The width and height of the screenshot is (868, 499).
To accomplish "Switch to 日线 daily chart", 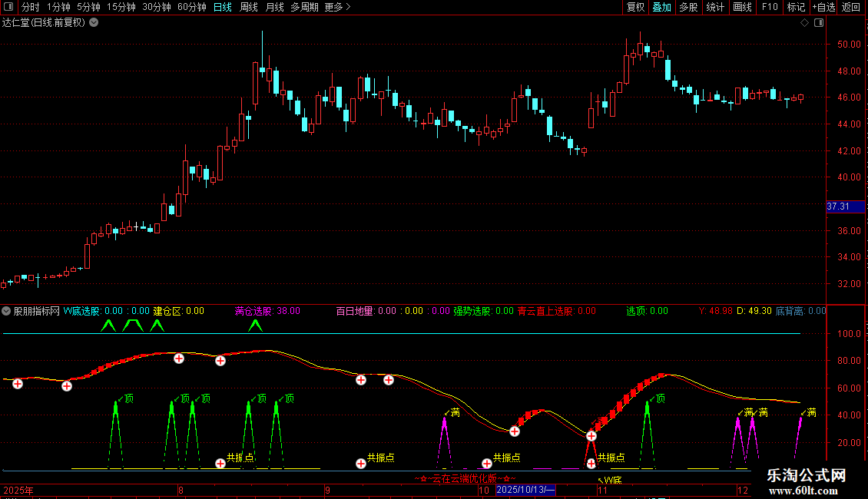I will pyautogui.click(x=223, y=7).
